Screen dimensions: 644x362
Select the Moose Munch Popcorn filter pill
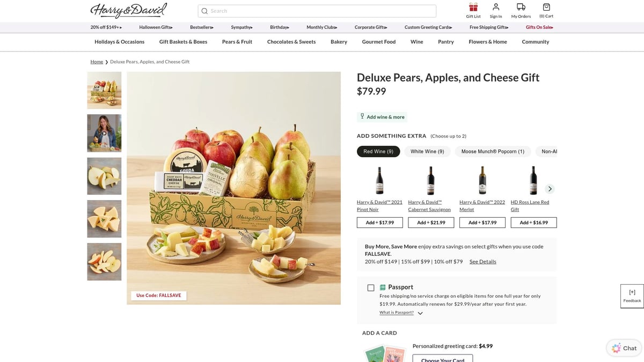tap(492, 151)
